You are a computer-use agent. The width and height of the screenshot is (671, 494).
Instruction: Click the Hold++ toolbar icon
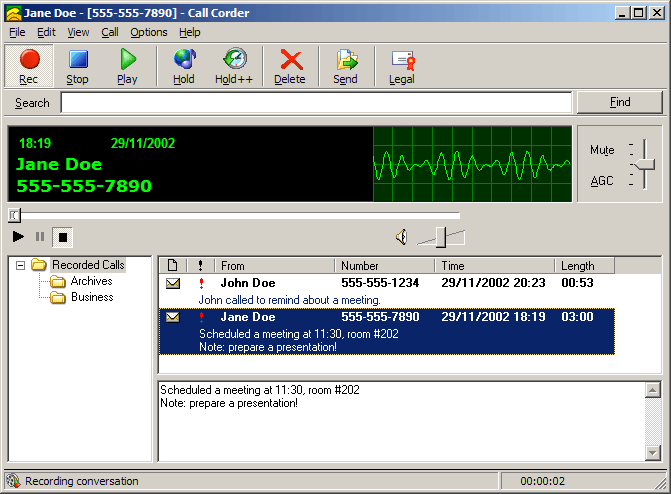[x=233, y=66]
